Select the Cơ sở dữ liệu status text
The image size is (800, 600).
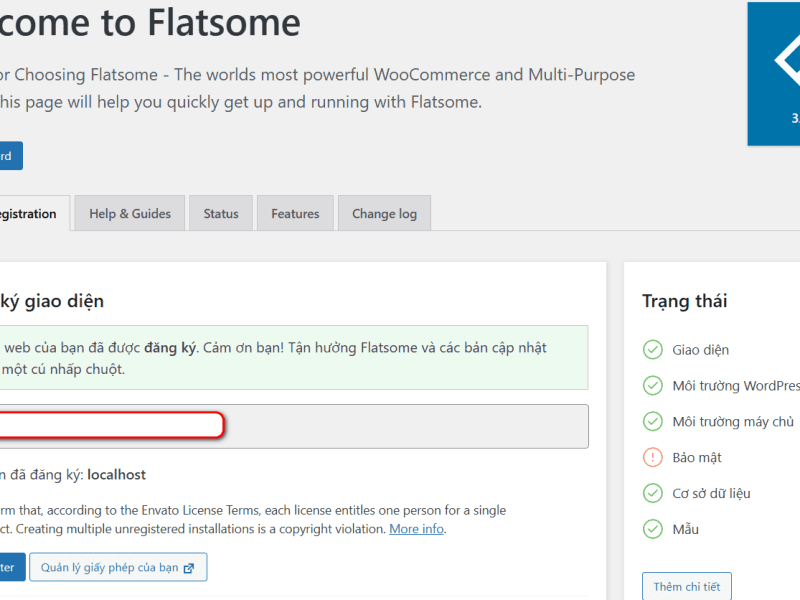pyautogui.click(x=711, y=493)
